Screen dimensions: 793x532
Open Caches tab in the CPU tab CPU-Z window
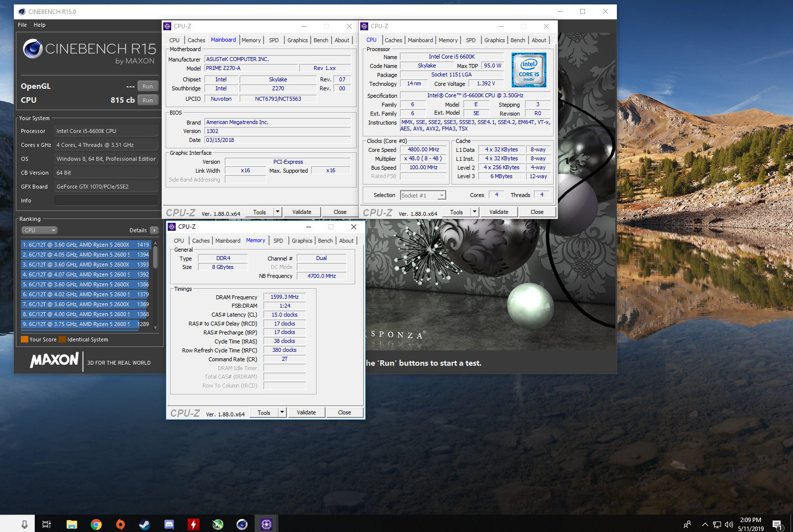click(x=394, y=40)
